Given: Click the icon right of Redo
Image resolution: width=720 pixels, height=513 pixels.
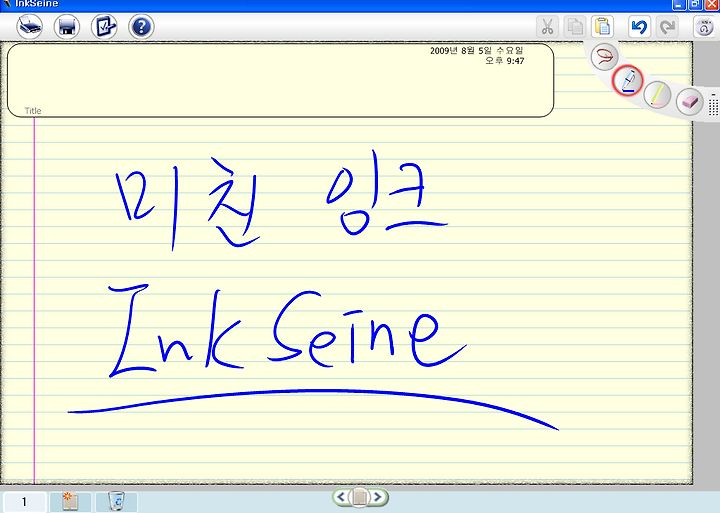Looking at the screenshot, I should click(705, 26).
